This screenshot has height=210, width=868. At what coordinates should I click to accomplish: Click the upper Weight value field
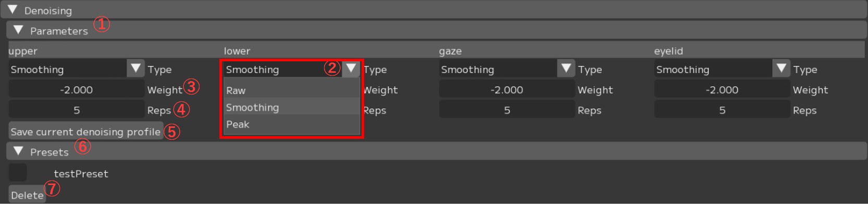[77, 89]
